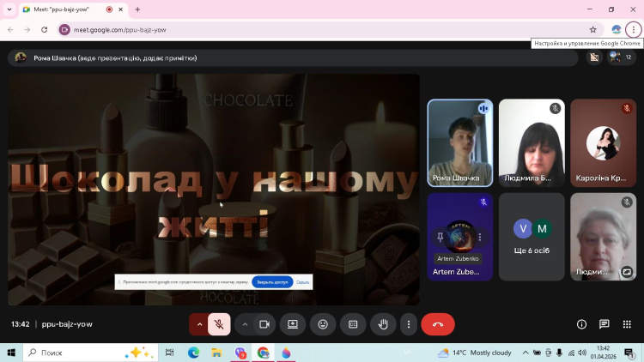Image resolution: width=644 pixels, height=362 pixels.
Task: Open the Chrome three-dot settings menu
Action: pos(634,29)
